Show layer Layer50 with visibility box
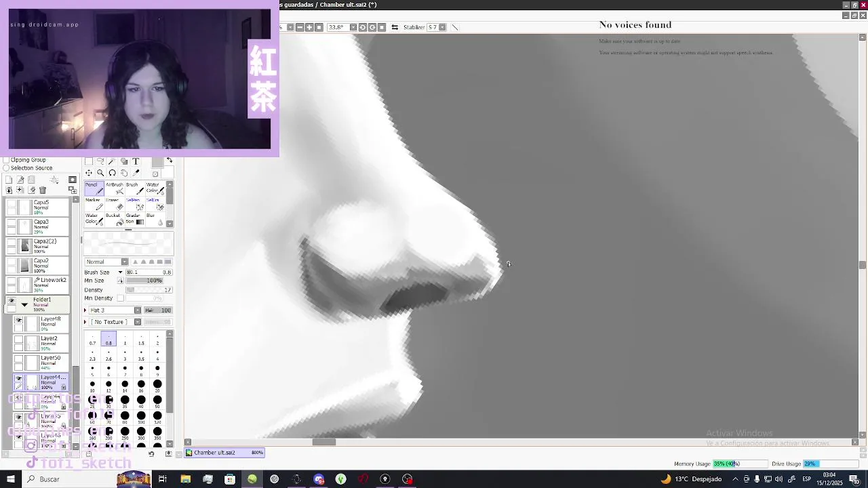Image resolution: width=868 pixels, height=488 pixels. [x=19, y=359]
